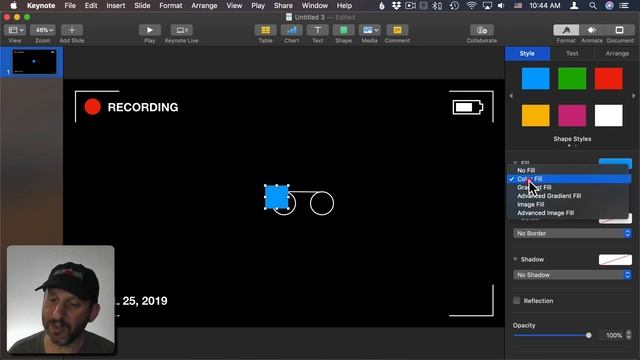
Task: Click the Collaborate button
Action: 482,30
